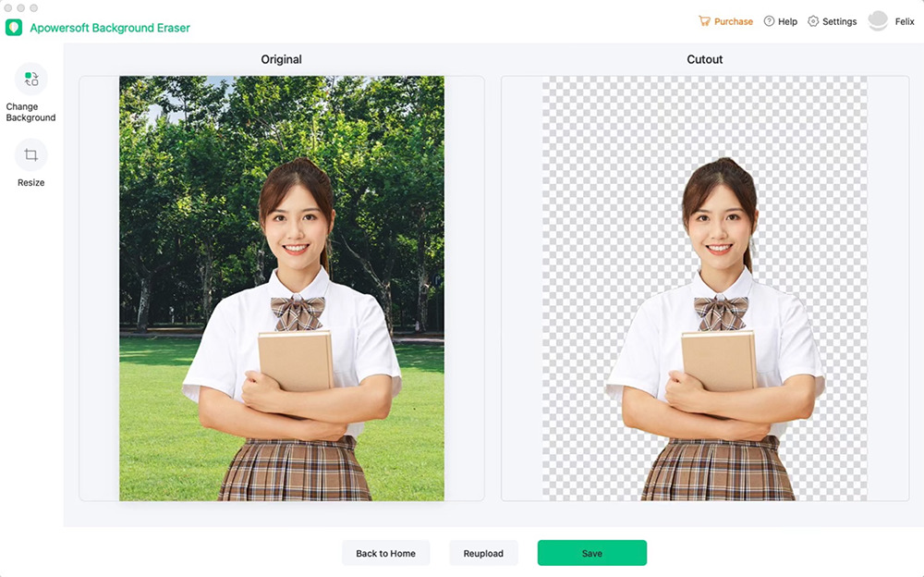Click the Resize label text
The height and width of the screenshot is (577, 924).
(x=31, y=183)
